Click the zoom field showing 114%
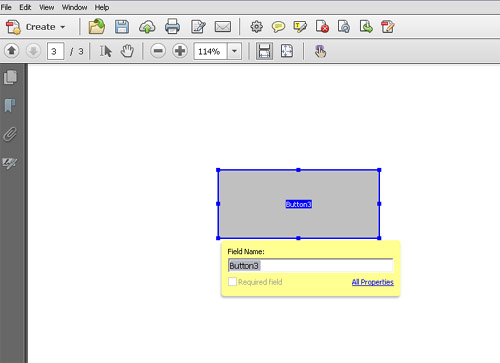Viewport: 500px width, 363px height. click(x=211, y=51)
